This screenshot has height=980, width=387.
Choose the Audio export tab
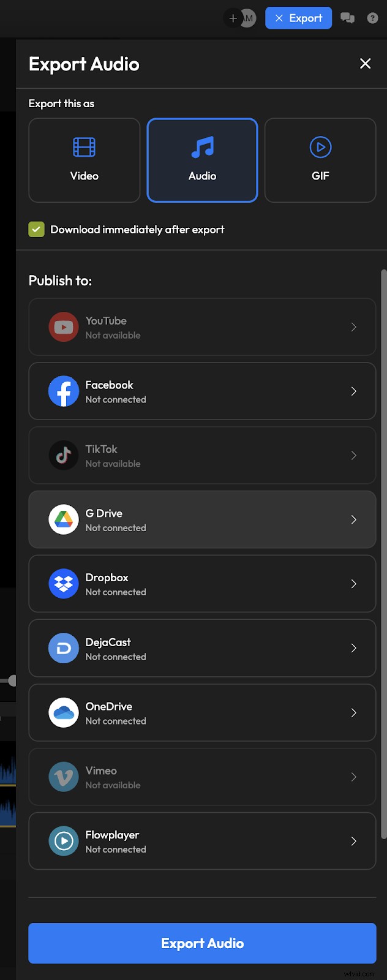point(202,160)
